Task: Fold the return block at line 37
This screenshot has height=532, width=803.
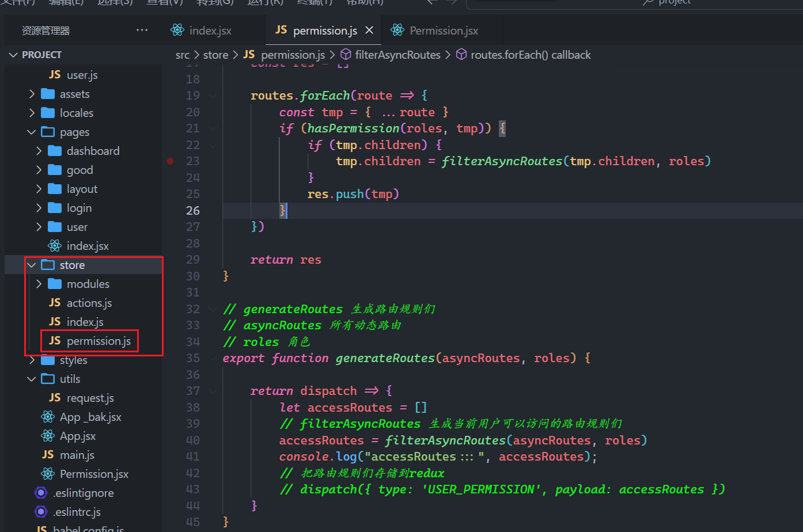Action: [213, 391]
